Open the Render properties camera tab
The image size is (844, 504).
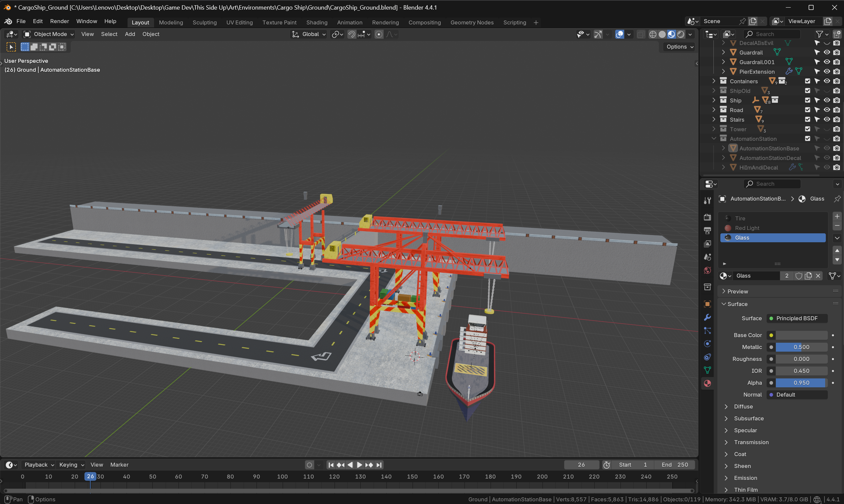(707, 217)
